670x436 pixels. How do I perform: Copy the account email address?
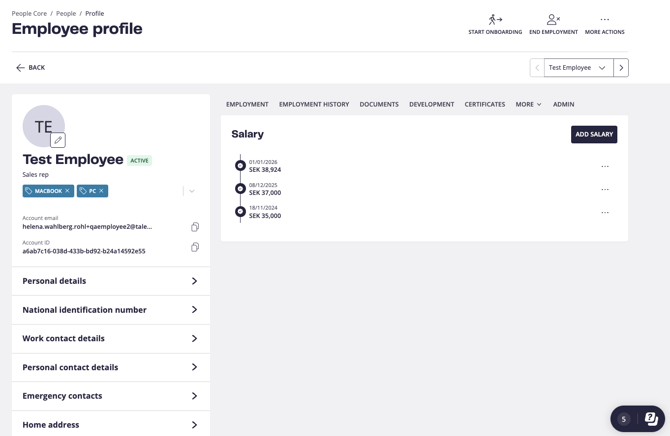pyautogui.click(x=195, y=227)
